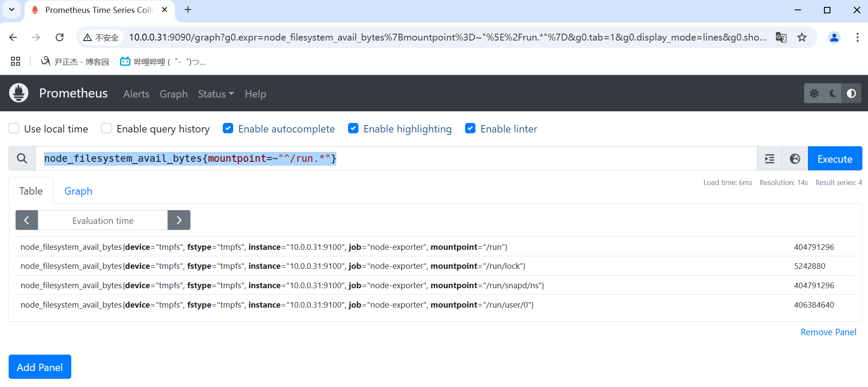868x387 pixels.
Task: Click the result row with mountpoint "/run/user/0"
Action: click(435, 305)
